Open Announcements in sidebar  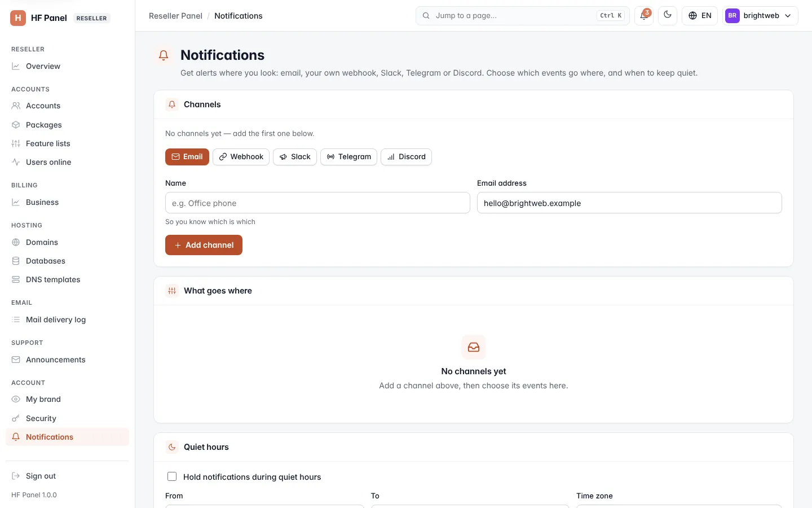point(67,360)
